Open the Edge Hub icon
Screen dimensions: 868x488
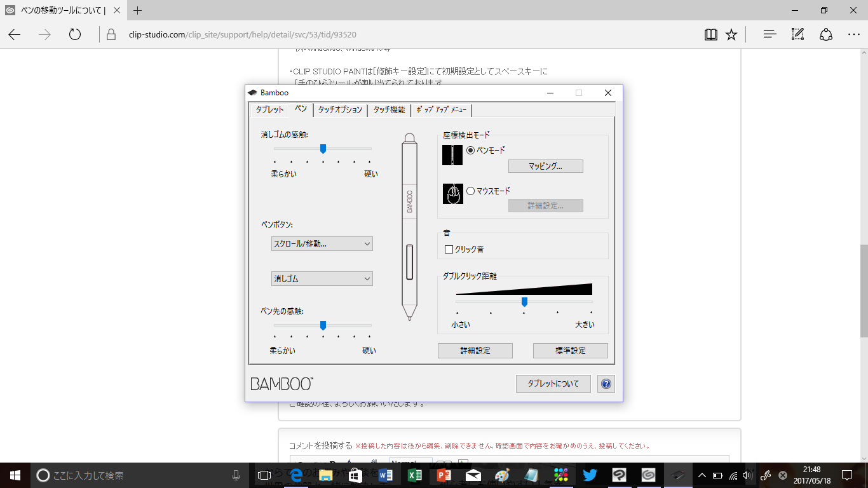pos(770,34)
